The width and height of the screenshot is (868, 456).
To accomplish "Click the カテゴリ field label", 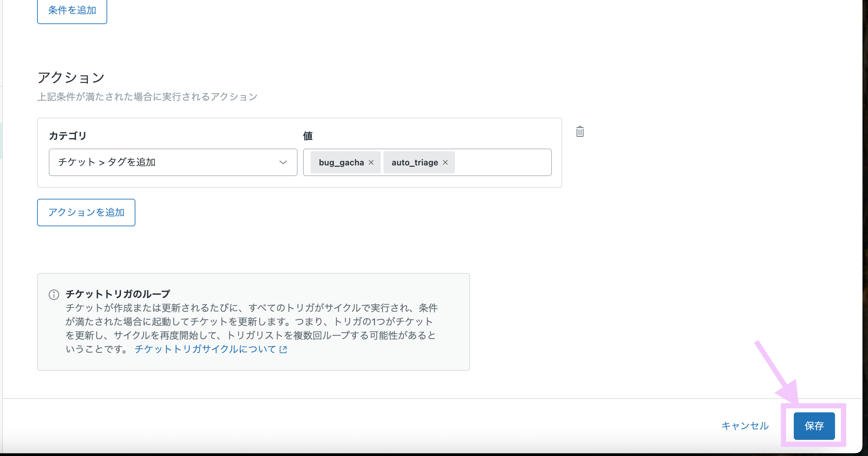I will 68,136.
